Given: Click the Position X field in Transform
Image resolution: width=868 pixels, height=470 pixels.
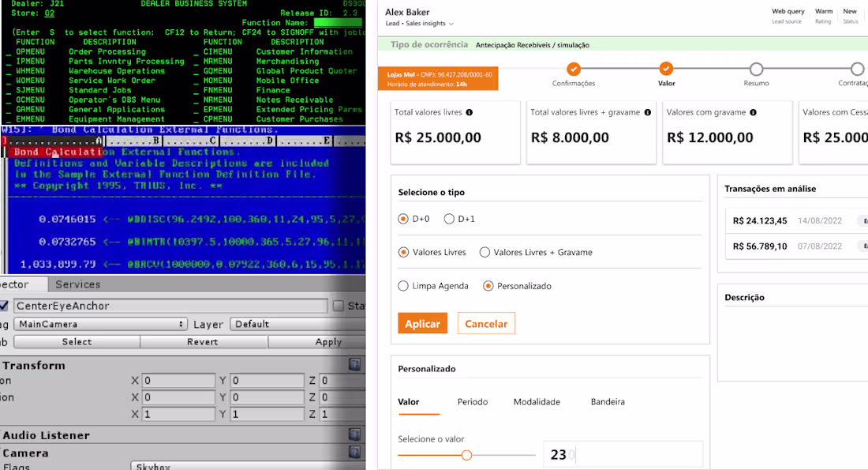Looking at the screenshot, I should (178, 381).
